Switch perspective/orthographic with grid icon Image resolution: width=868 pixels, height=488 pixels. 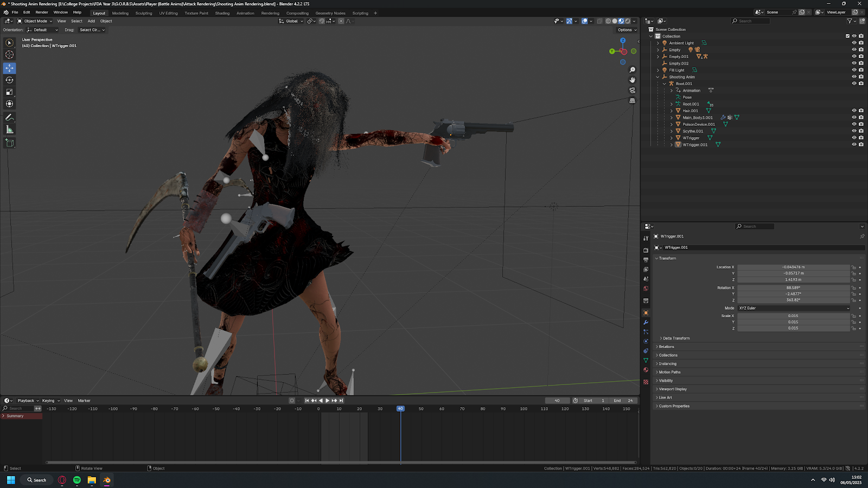click(632, 101)
